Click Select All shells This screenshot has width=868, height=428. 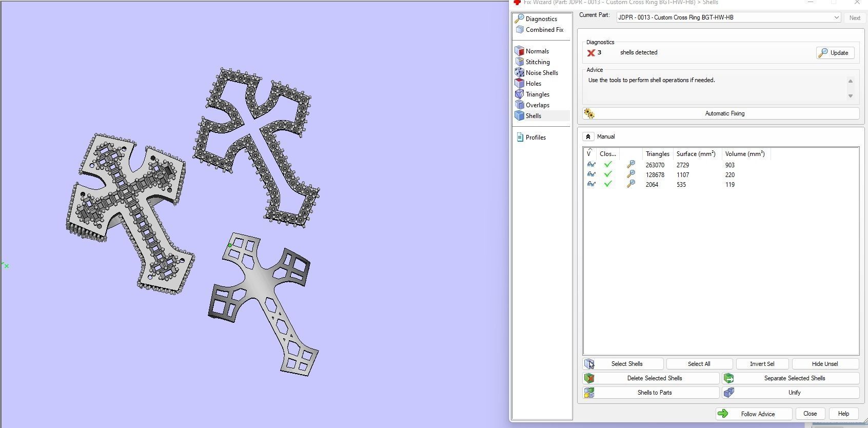point(699,364)
